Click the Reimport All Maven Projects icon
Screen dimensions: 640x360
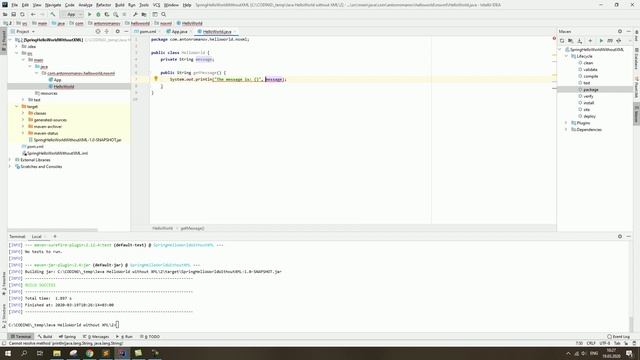pos(562,41)
